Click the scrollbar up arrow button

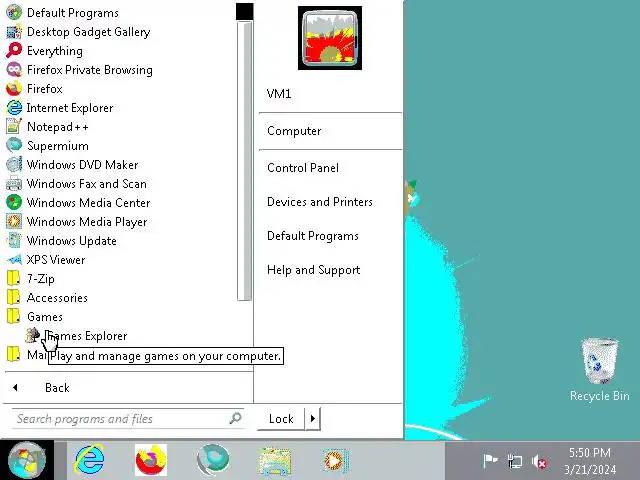[x=244, y=11]
